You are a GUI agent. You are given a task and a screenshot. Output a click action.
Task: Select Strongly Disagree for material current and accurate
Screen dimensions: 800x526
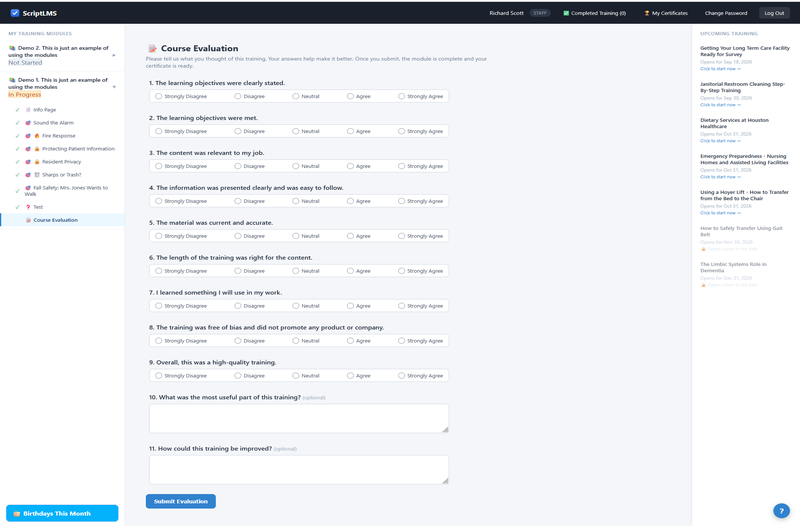click(159, 236)
